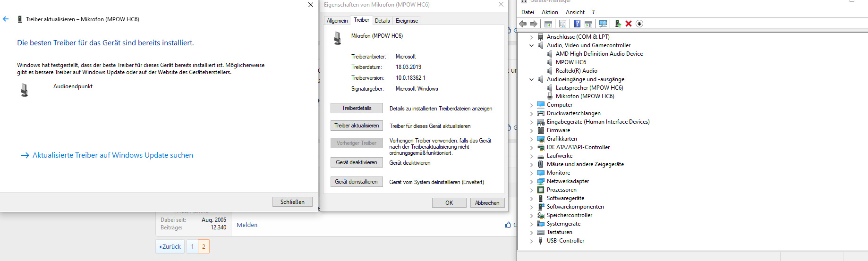
Task: Click the Zurück pagination button
Action: 170,246
